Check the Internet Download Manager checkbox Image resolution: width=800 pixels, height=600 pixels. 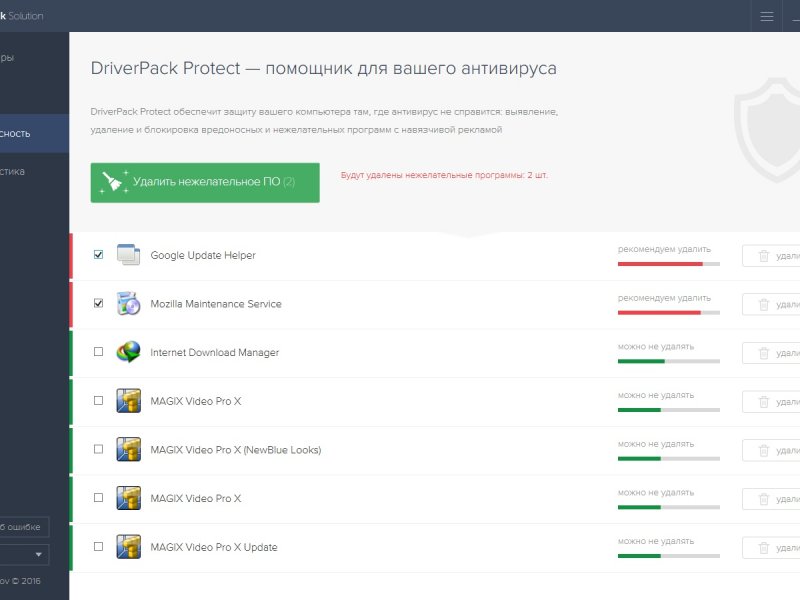(98, 352)
